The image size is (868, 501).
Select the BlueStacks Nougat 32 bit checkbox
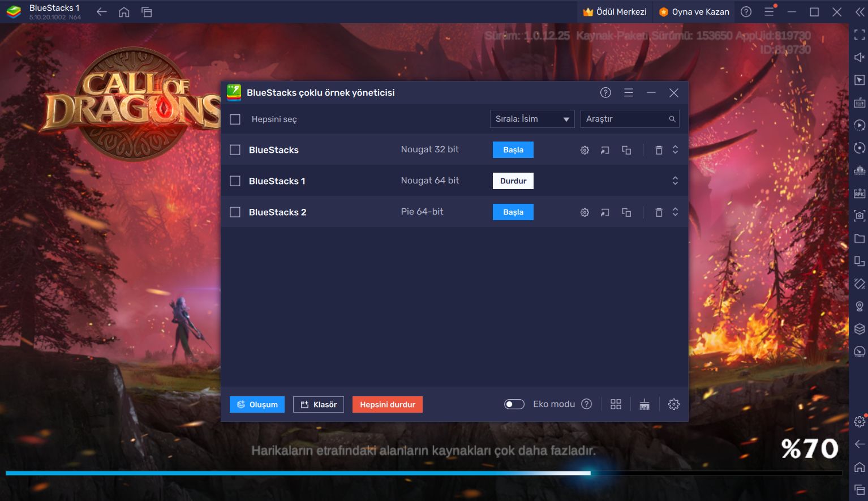coord(235,150)
